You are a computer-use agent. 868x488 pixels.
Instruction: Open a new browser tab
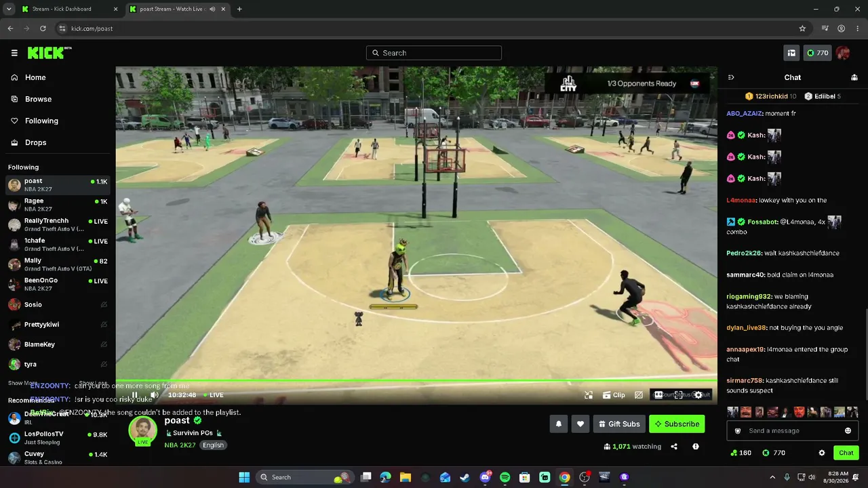[239, 9]
